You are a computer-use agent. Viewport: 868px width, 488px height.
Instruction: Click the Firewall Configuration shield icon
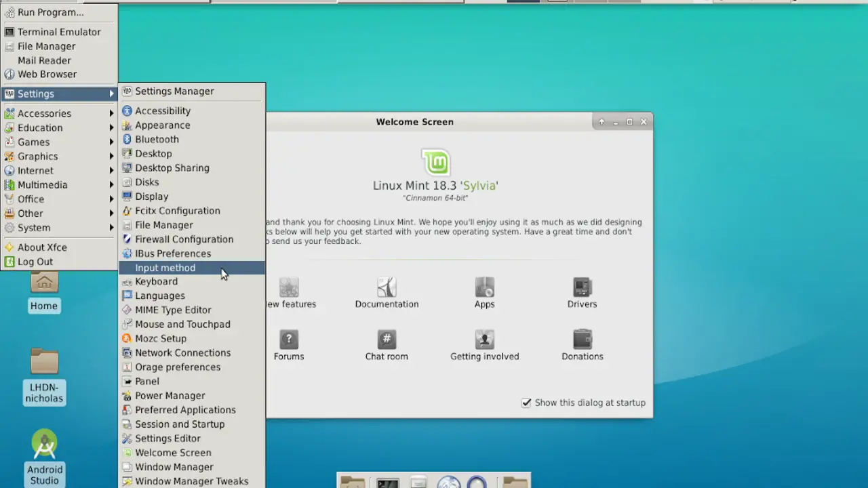coord(127,239)
